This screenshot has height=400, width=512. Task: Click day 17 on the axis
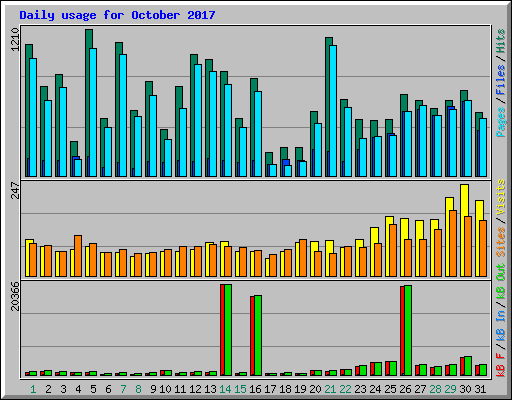[x=270, y=389]
